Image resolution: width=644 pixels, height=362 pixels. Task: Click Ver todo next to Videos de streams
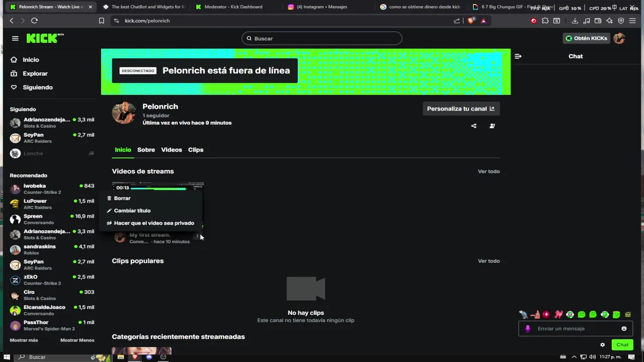pos(489,171)
